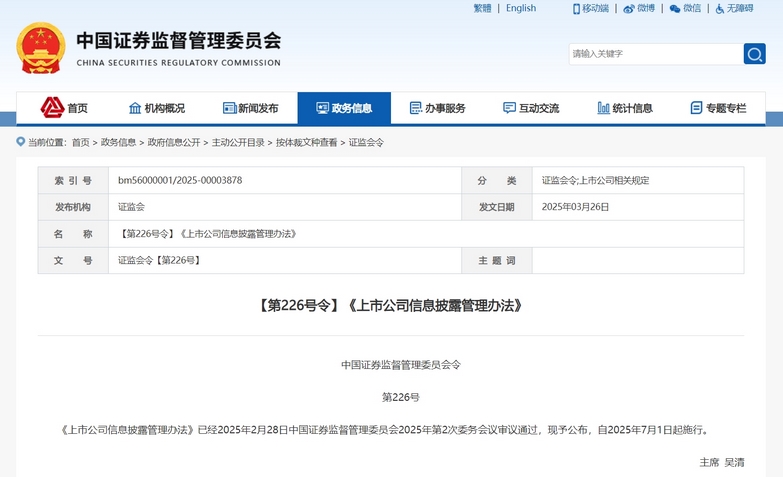Open the 专题专栏 navigation menu
This screenshot has width=783, height=477.
718,108
